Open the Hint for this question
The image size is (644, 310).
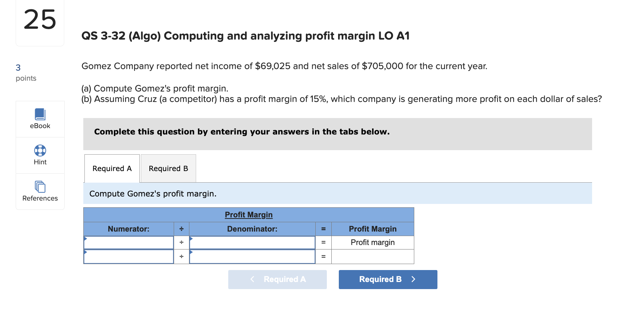point(40,155)
